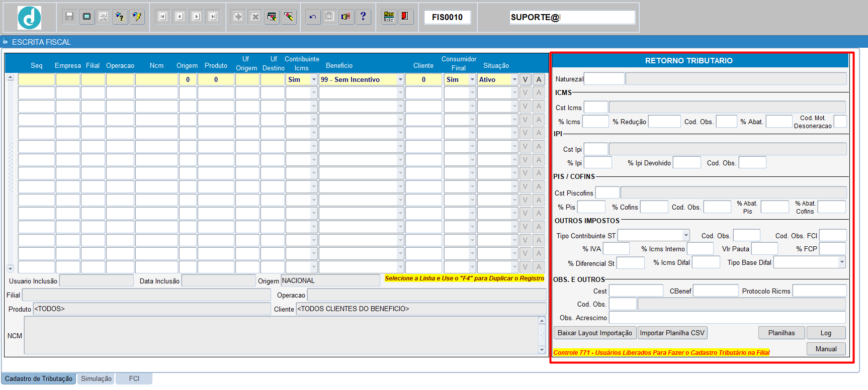
Task: Open Beneficio '99 - Sem Incentivo' dropdown
Action: pyautogui.click(x=400, y=79)
